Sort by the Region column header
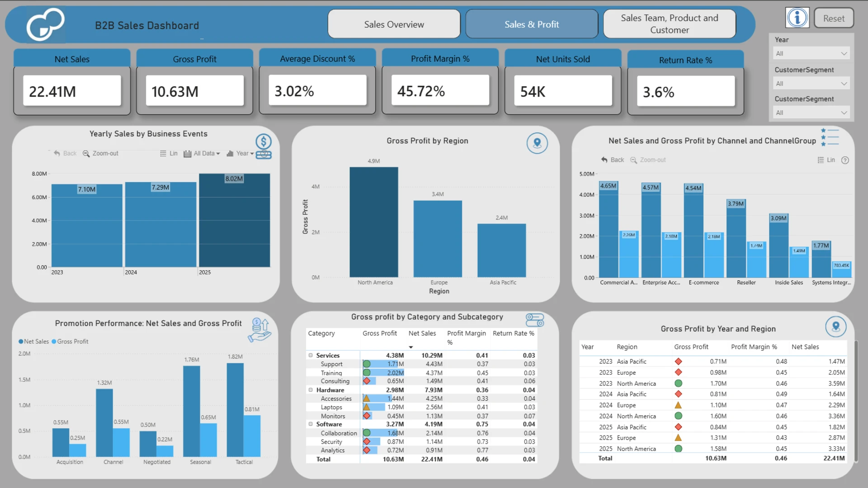The width and height of the screenshot is (868, 488). coord(627,347)
